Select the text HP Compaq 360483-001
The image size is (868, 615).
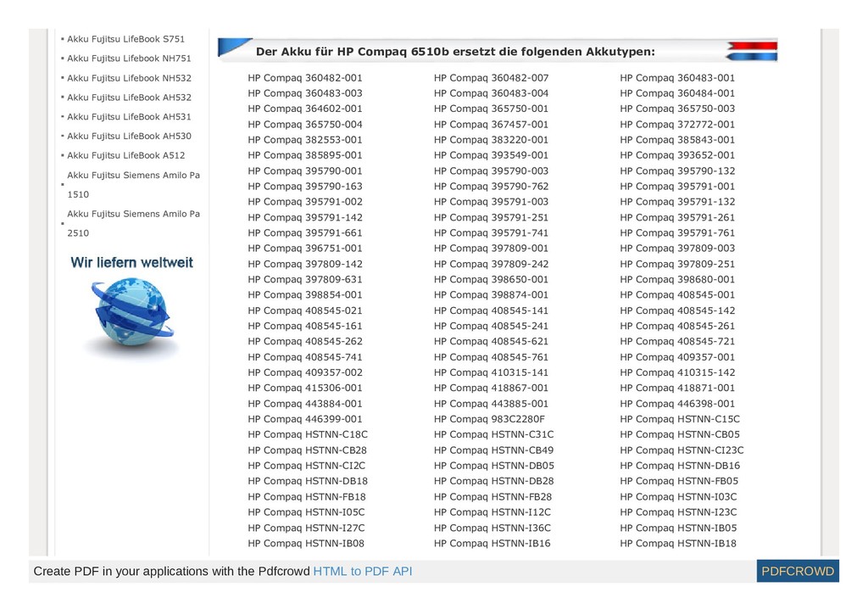[x=677, y=78]
